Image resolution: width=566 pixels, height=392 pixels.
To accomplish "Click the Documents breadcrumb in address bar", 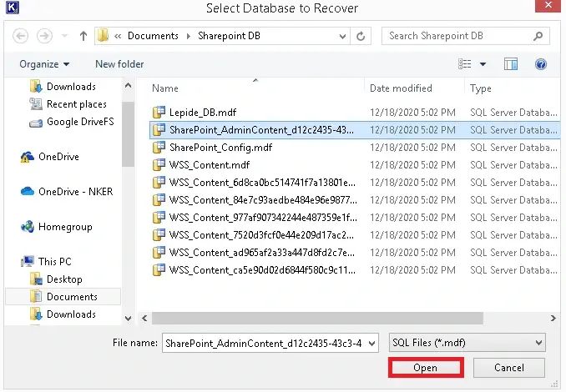I will (153, 36).
